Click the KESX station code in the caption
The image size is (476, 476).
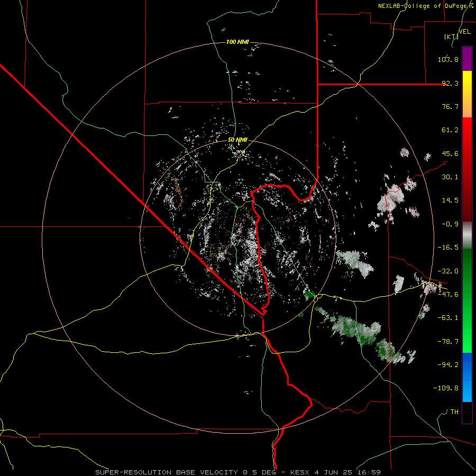300,472
